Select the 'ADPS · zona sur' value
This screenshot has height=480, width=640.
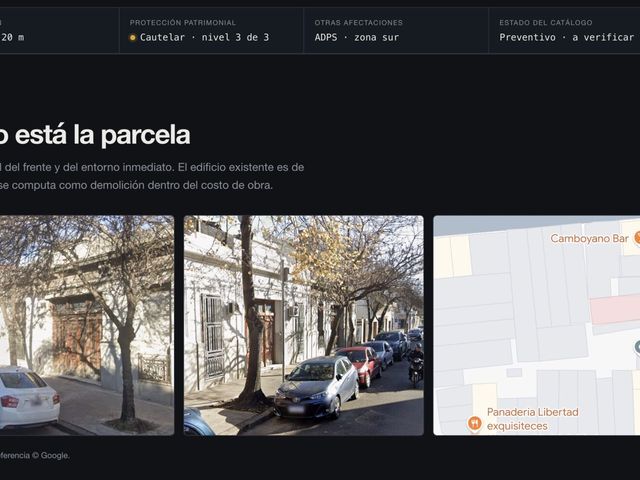[x=357, y=38]
